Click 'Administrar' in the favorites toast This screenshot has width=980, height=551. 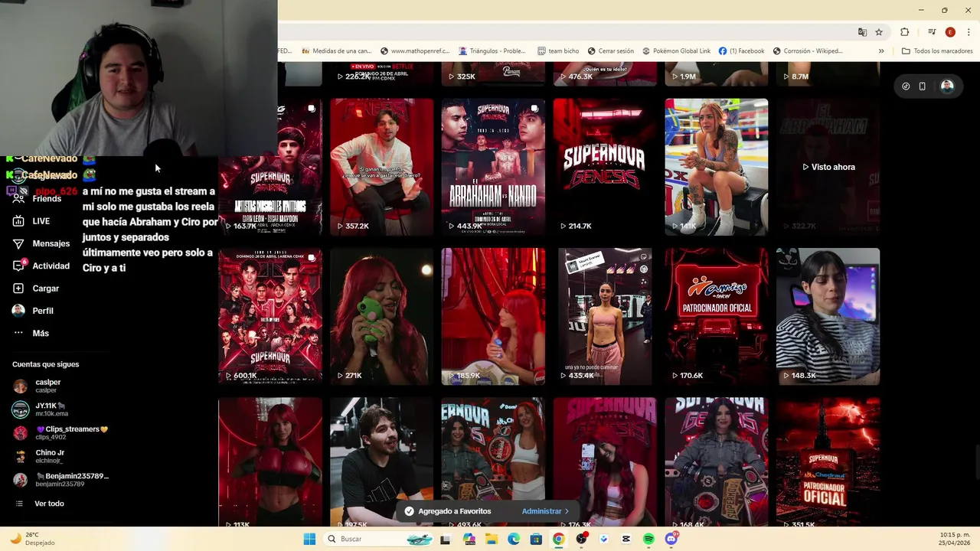coord(545,511)
